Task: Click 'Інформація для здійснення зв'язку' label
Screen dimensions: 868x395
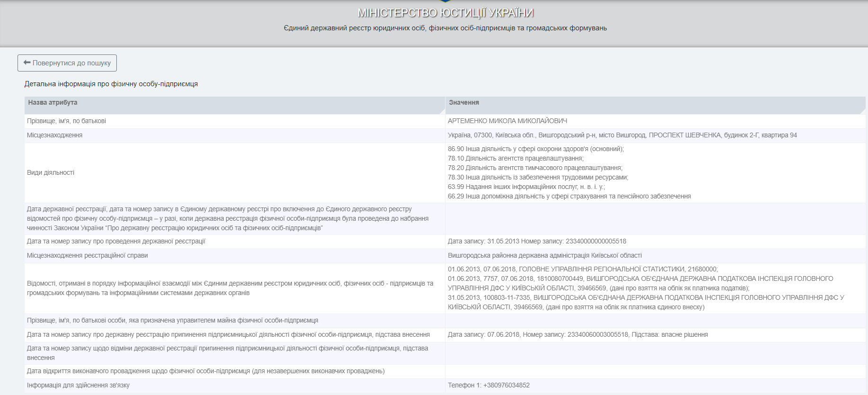Action: pyautogui.click(x=78, y=386)
